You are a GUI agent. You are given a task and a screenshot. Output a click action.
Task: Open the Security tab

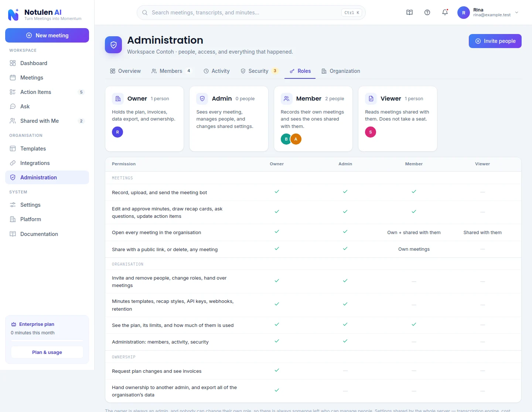tap(259, 71)
